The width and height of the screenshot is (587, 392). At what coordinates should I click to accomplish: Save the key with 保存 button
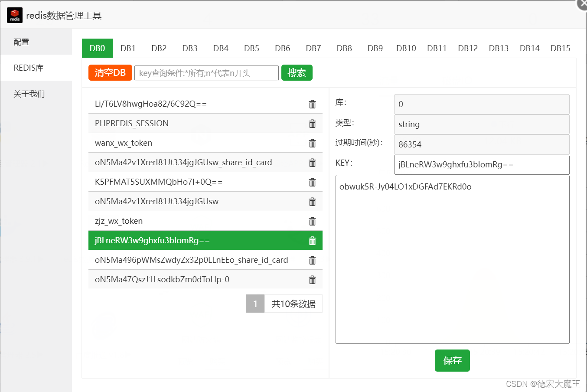click(452, 360)
